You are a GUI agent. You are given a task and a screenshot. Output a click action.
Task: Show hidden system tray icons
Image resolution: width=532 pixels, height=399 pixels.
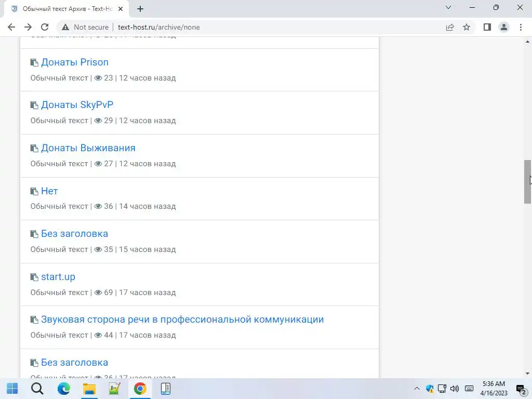tap(417, 389)
